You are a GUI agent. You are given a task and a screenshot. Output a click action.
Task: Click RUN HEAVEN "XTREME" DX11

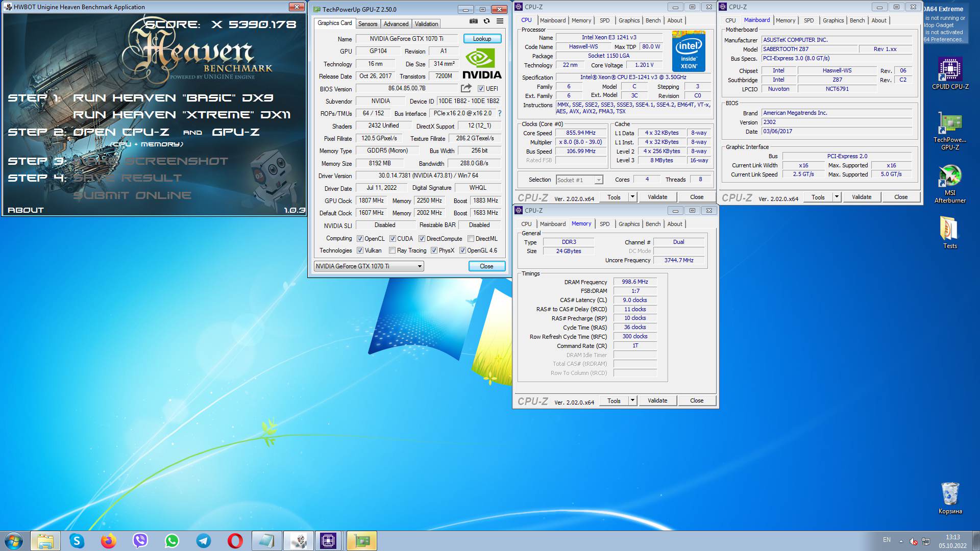pyautogui.click(x=182, y=114)
